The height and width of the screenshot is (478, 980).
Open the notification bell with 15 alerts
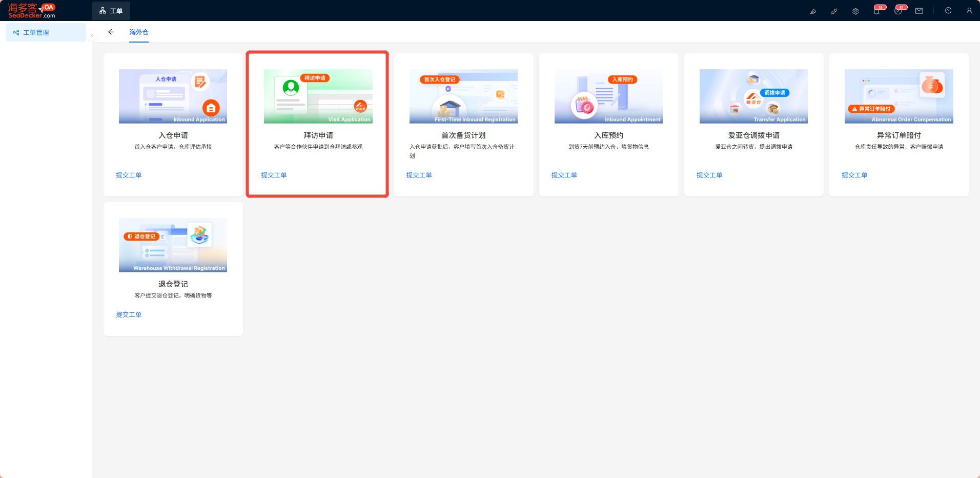click(x=877, y=11)
